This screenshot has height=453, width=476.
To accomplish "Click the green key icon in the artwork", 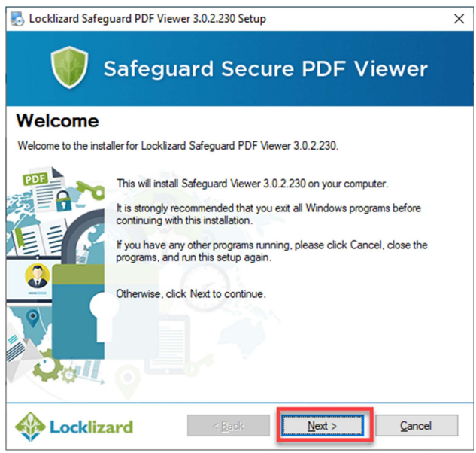I will [90, 190].
